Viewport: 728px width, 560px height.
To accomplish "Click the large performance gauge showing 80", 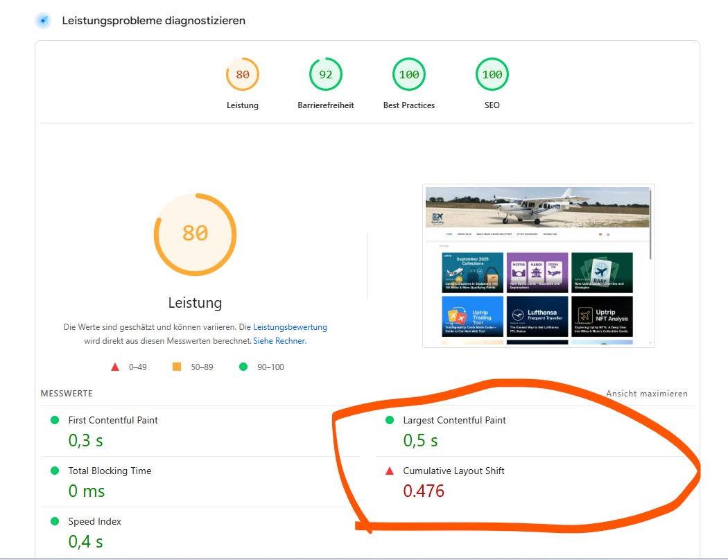I will [195, 234].
